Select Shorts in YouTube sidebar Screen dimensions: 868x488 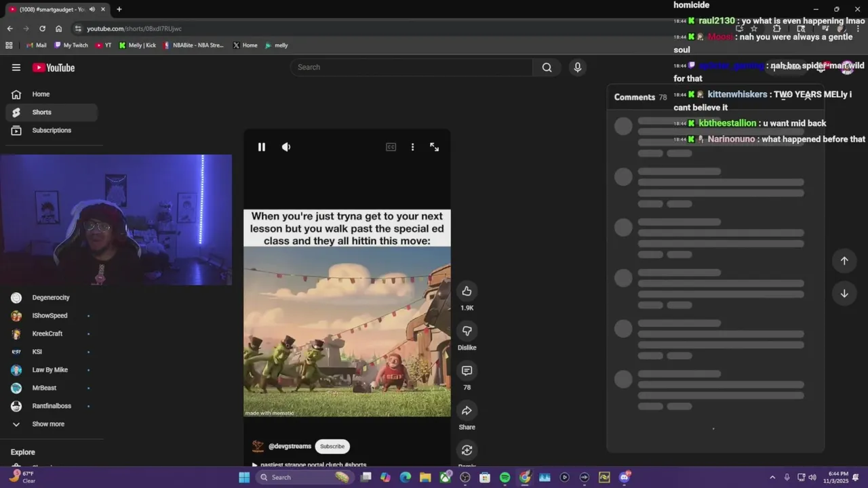click(52, 113)
